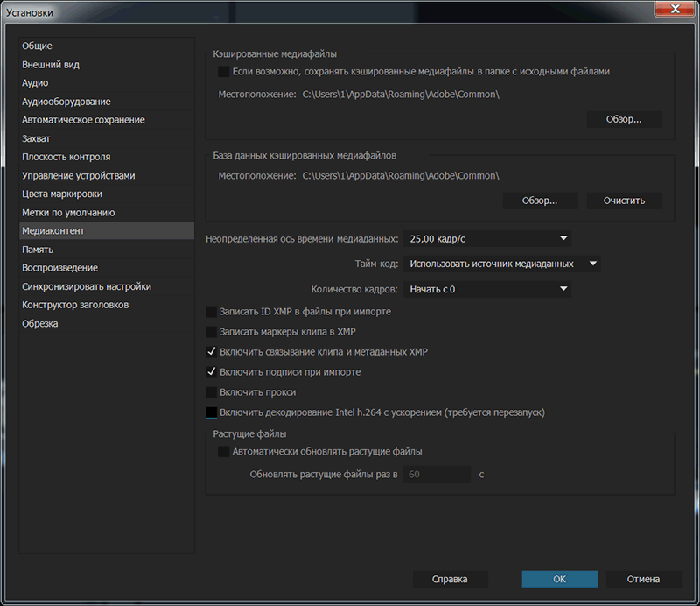Confirm settings with OK button
The width and height of the screenshot is (700, 606).
click(x=560, y=579)
